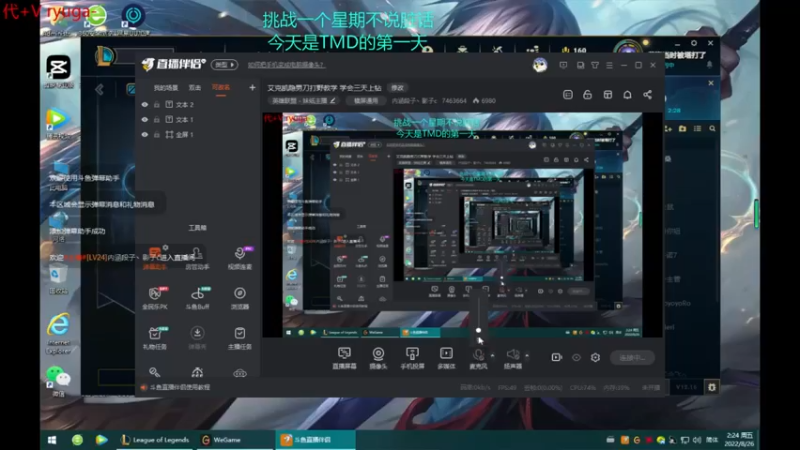Click the 连接中 start-stream button
Screen dimensions: 800x450
pos(632,357)
